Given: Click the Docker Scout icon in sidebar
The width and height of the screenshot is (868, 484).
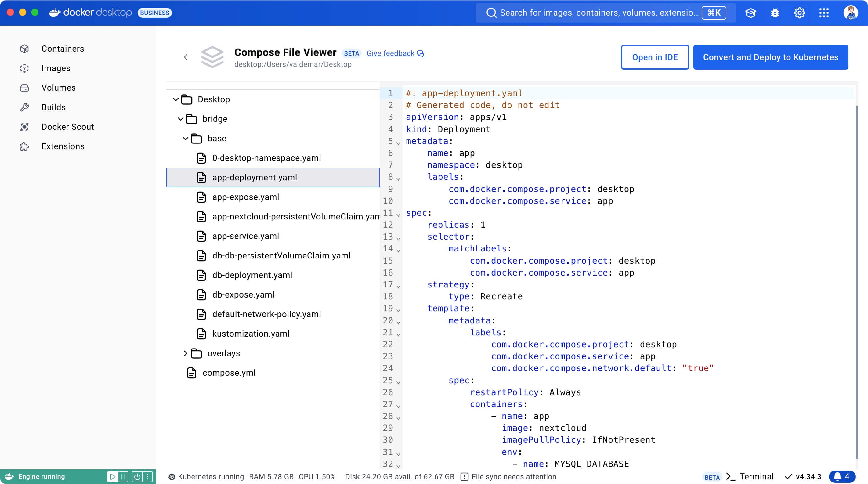Looking at the screenshot, I should pyautogui.click(x=24, y=126).
